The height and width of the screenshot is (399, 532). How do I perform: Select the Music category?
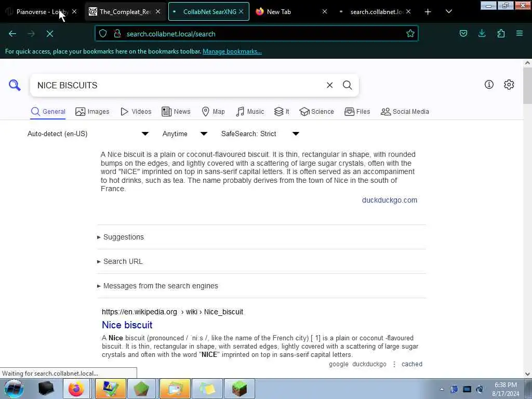coord(250,112)
